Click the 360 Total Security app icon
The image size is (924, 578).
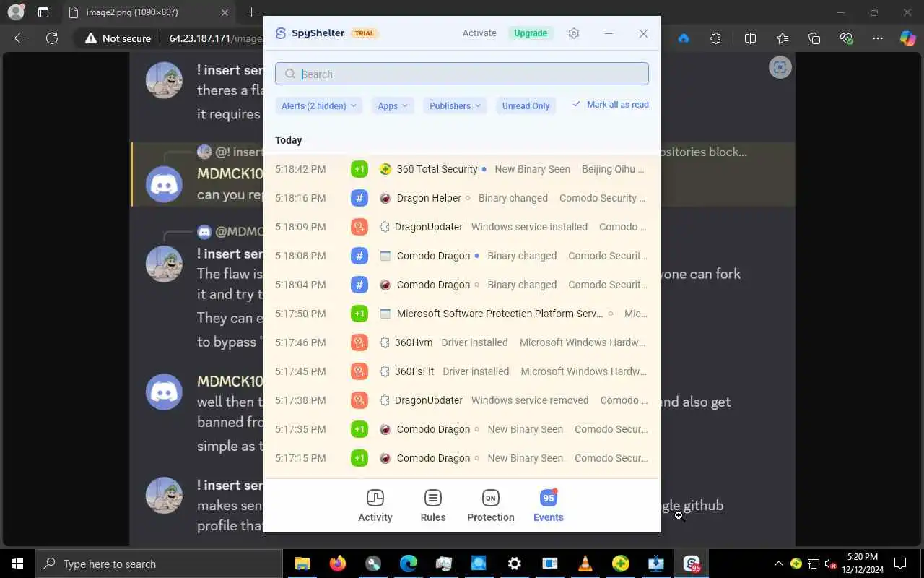pos(385,169)
